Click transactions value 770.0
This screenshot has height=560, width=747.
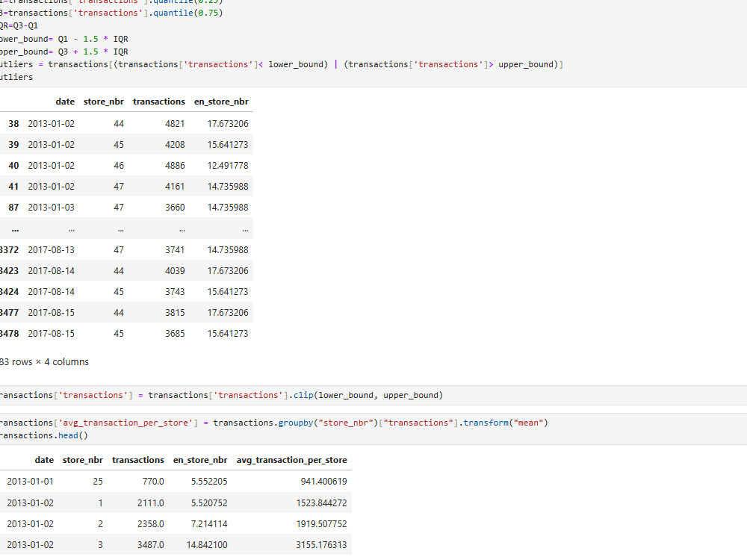[x=153, y=482]
